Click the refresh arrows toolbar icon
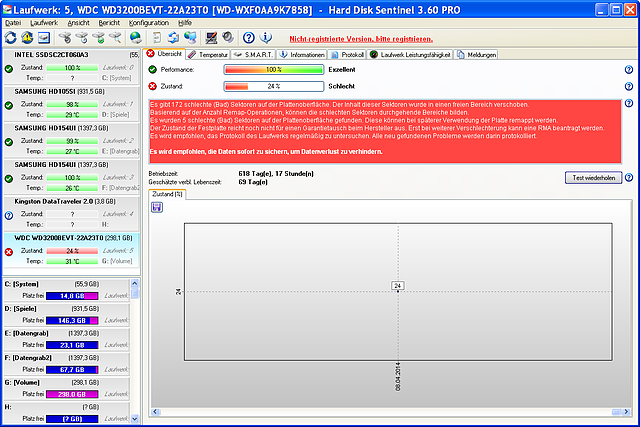The height and width of the screenshot is (427, 640). click(x=11, y=38)
